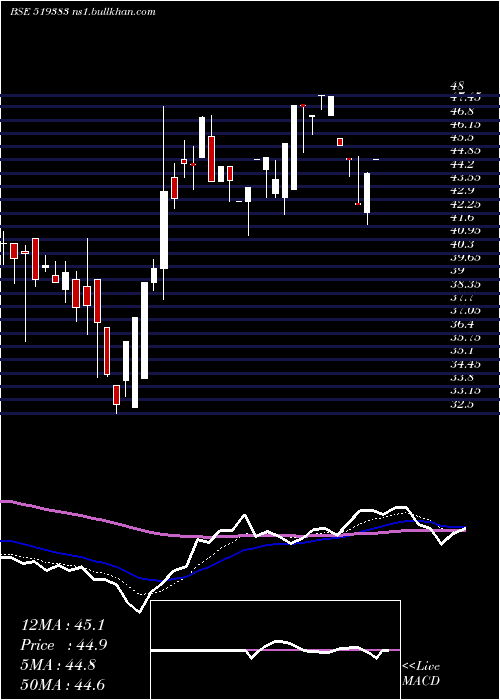This screenshot has height=700, width=500.
Task: Select the '41.6' price axis label
Action: pyautogui.click(x=462, y=217)
